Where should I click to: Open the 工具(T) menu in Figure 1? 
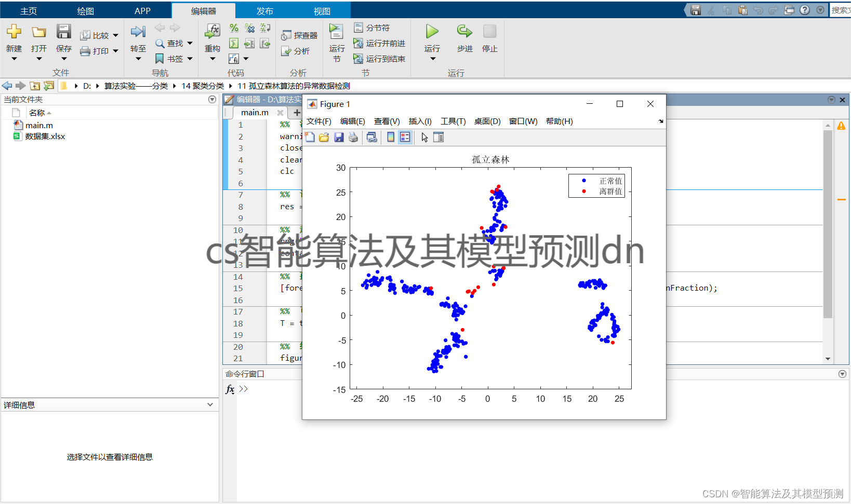(453, 121)
